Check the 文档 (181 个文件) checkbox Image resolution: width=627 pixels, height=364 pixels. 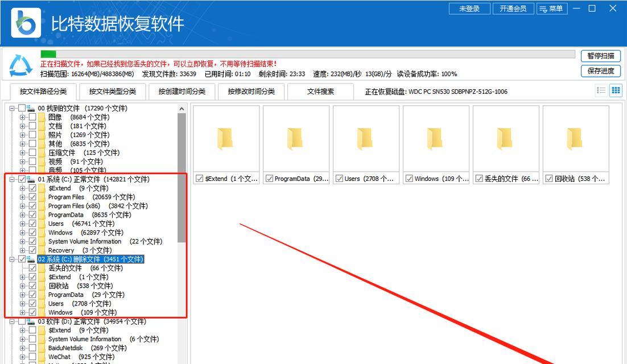tap(32, 126)
